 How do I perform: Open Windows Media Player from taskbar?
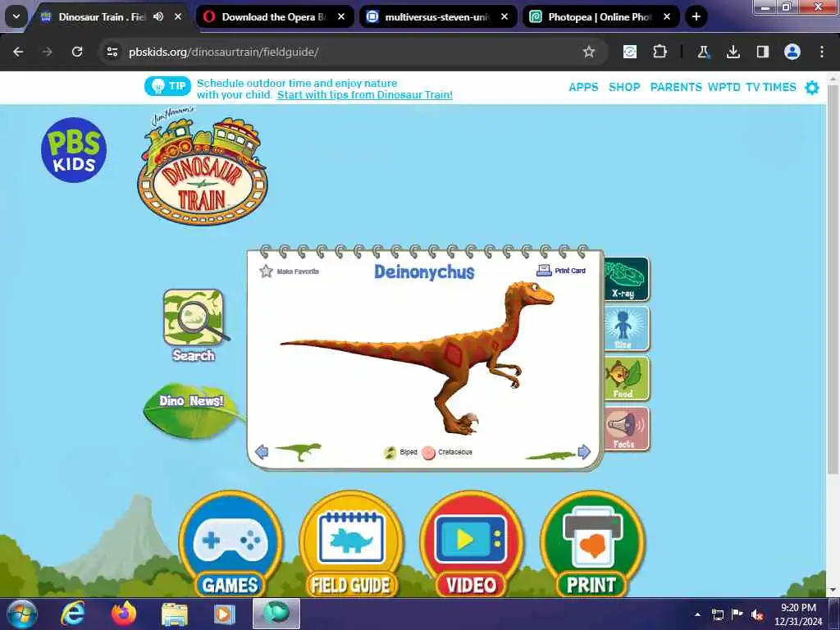pyautogui.click(x=225, y=614)
